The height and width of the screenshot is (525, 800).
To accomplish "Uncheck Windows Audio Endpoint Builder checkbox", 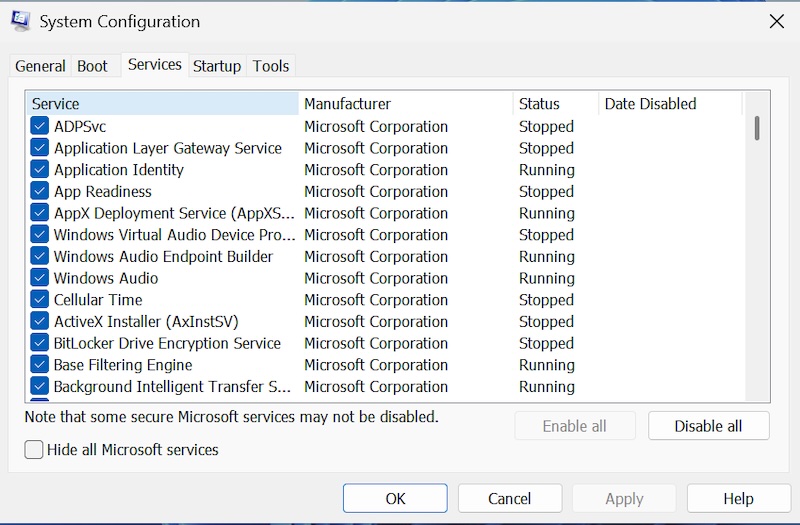I will pos(40,256).
